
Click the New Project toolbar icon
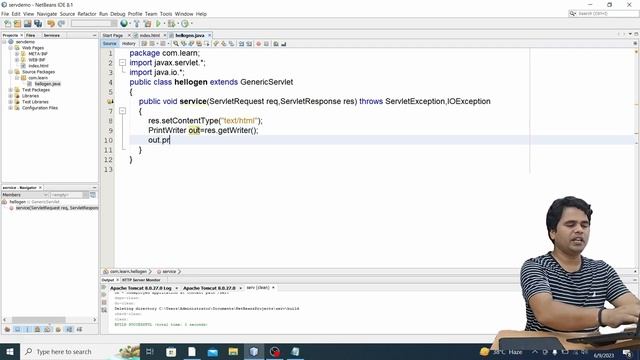tap(18, 24)
